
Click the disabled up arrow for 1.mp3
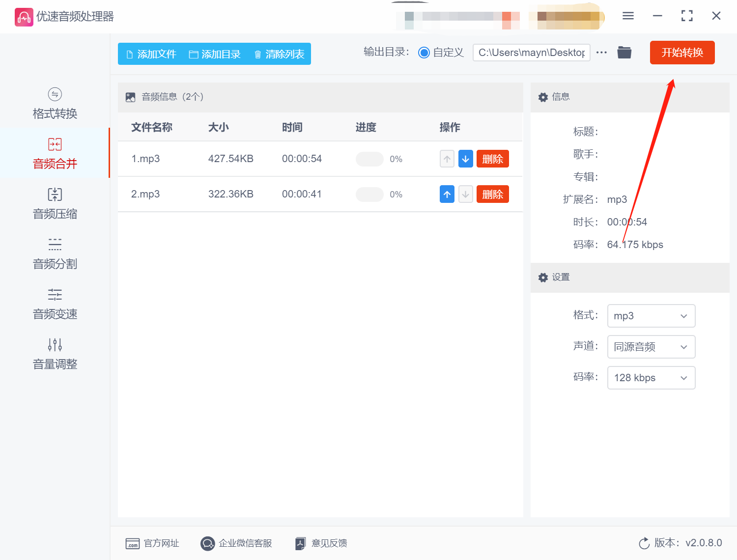click(447, 159)
